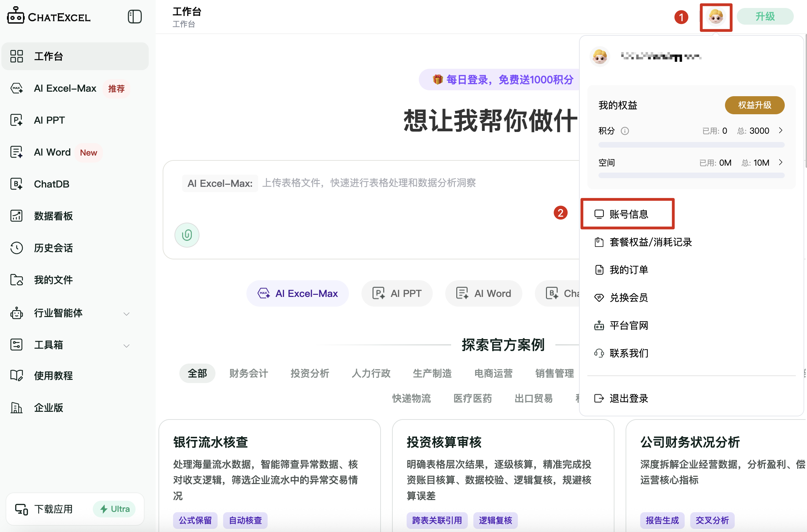The height and width of the screenshot is (532, 807).
Task: Switch to 财务会计 category tab
Action: click(249, 373)
